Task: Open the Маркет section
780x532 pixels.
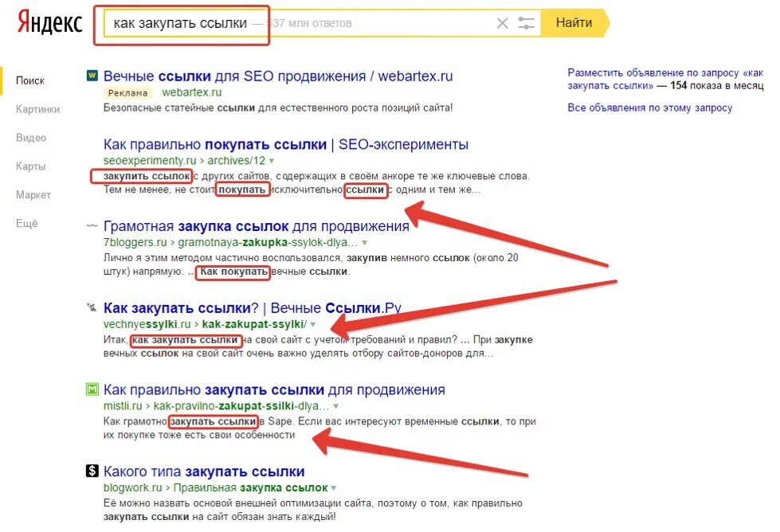Action: click(x=33, y=195)
